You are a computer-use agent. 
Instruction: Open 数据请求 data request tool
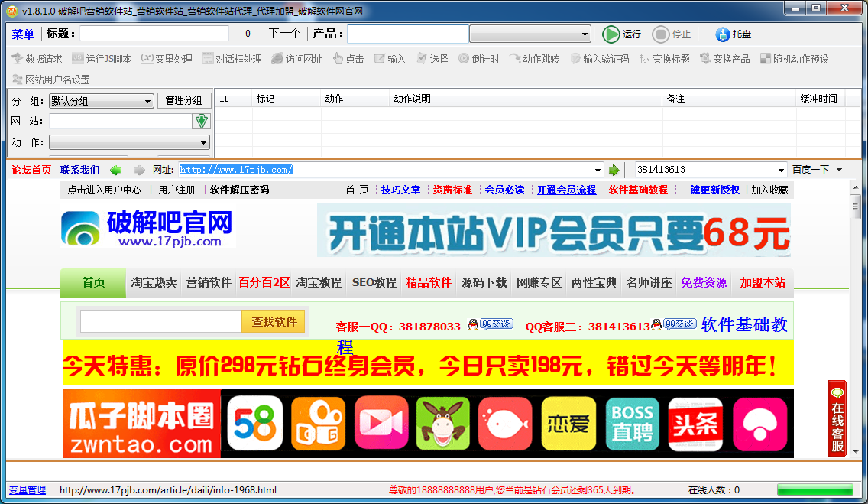pos(37,59)
